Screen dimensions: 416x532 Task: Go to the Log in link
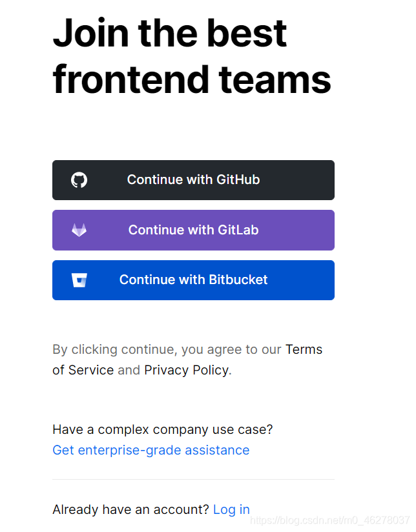(231, 509)
